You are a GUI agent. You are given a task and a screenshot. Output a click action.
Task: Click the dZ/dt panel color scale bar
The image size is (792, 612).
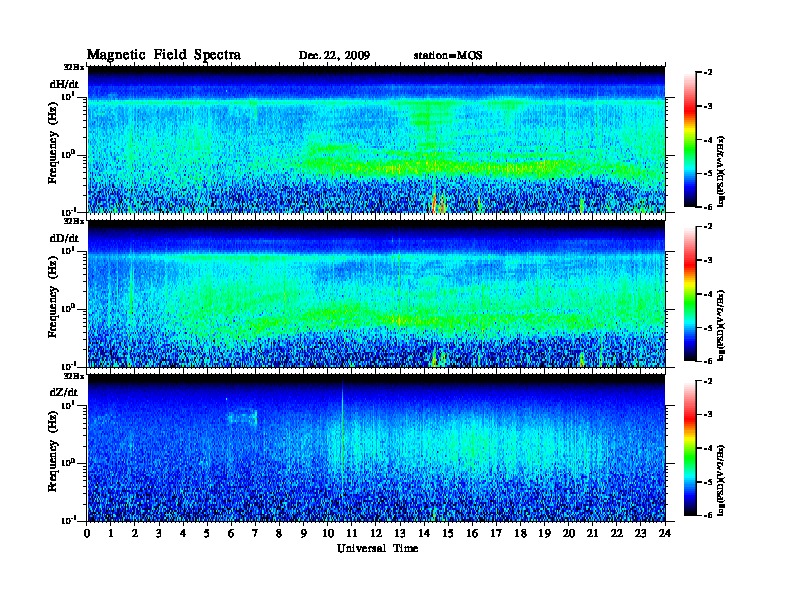[x=690, y=448]
